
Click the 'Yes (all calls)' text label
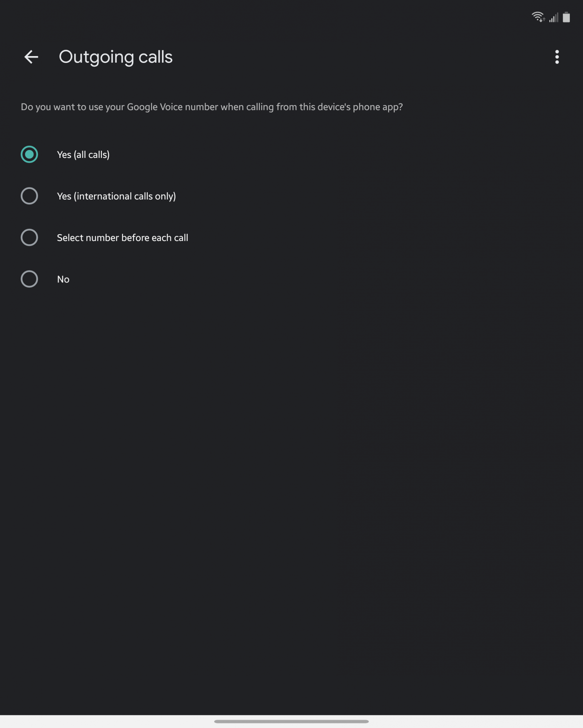tap(83, 155)
